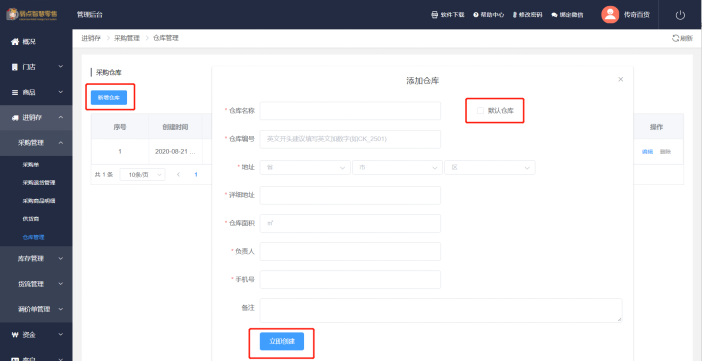Viewport: 703px width, 362px height.
Task: Click the 传奇百货 account name
Action: tap(637, 15)
